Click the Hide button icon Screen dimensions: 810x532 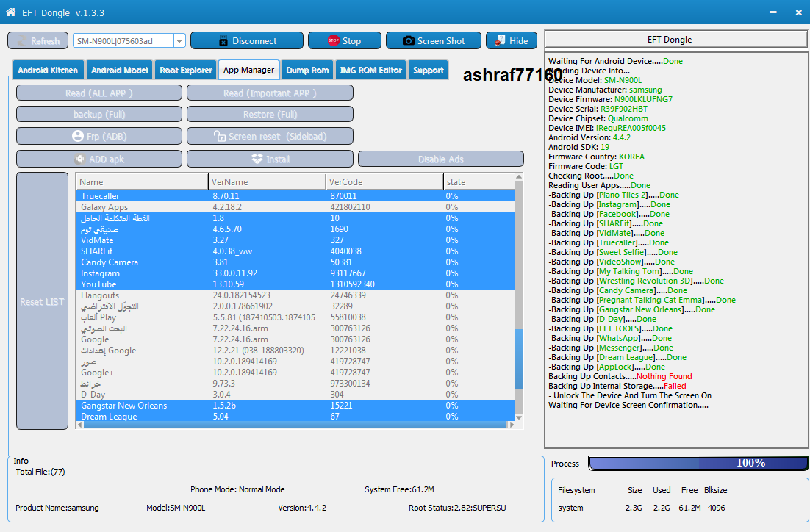tap(500, 40)
